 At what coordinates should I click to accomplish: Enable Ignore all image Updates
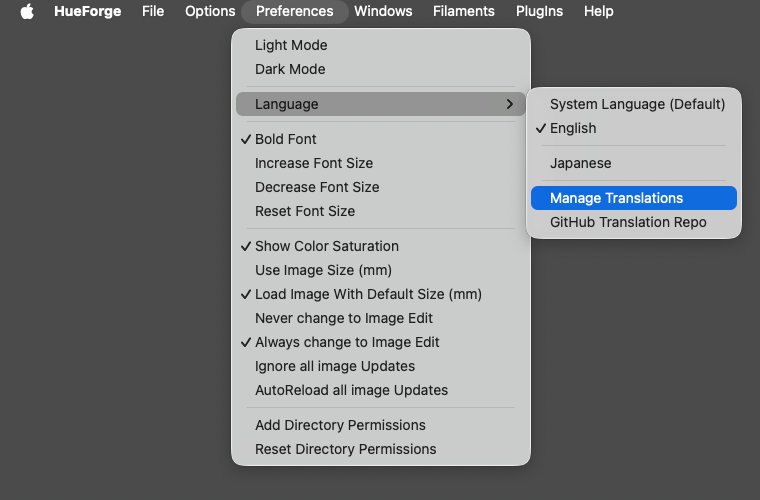coord(380,366)
